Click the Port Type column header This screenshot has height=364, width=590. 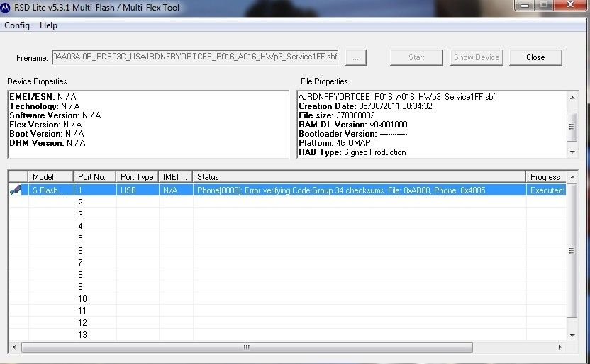[137, 176]
